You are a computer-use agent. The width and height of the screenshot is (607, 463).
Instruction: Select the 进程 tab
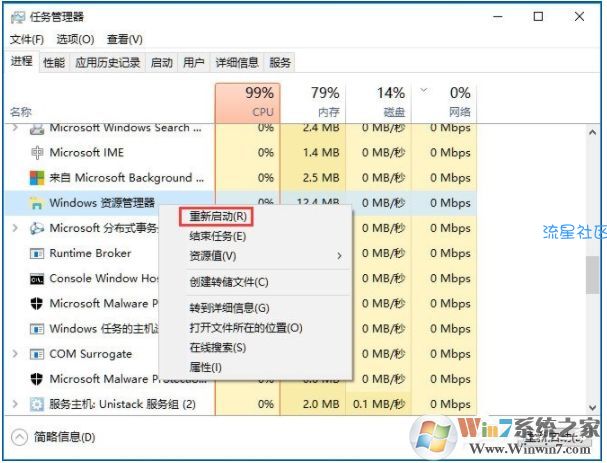pyautogui.click(x=22, y=61)
